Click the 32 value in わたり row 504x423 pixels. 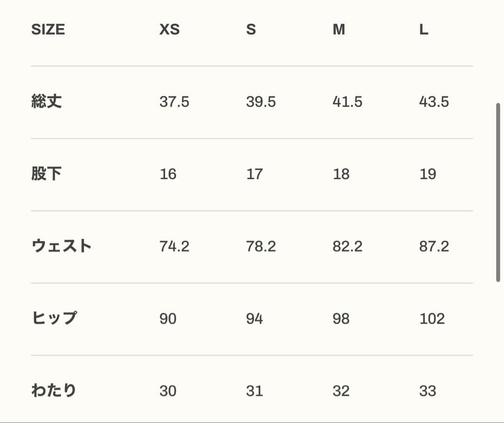pos(341,391)
